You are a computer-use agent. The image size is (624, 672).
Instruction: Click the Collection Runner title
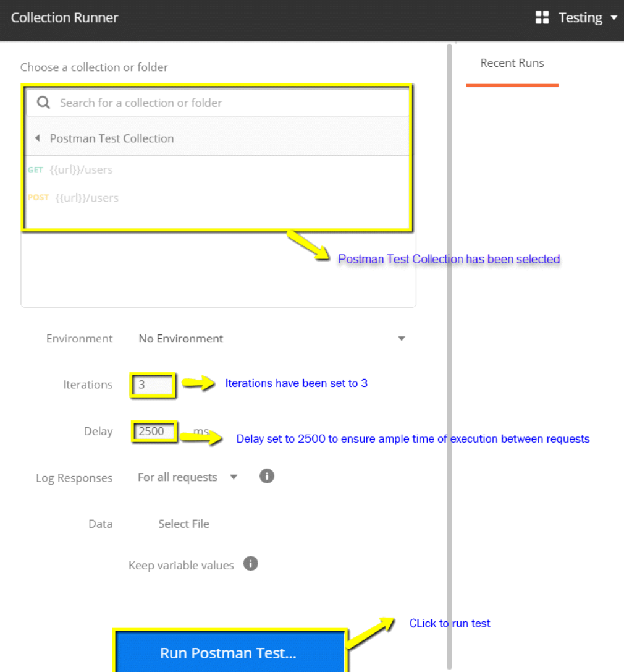[x=64, y=17]
